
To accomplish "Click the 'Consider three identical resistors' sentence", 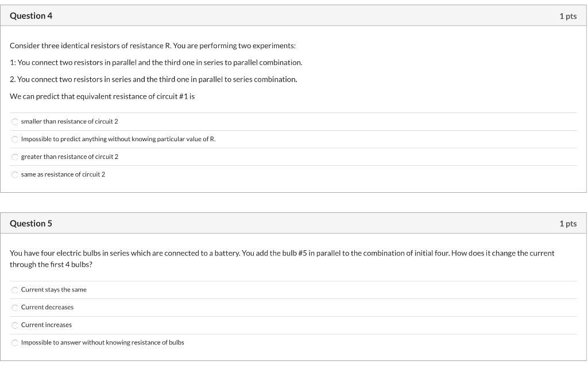I will coord(153,46).
